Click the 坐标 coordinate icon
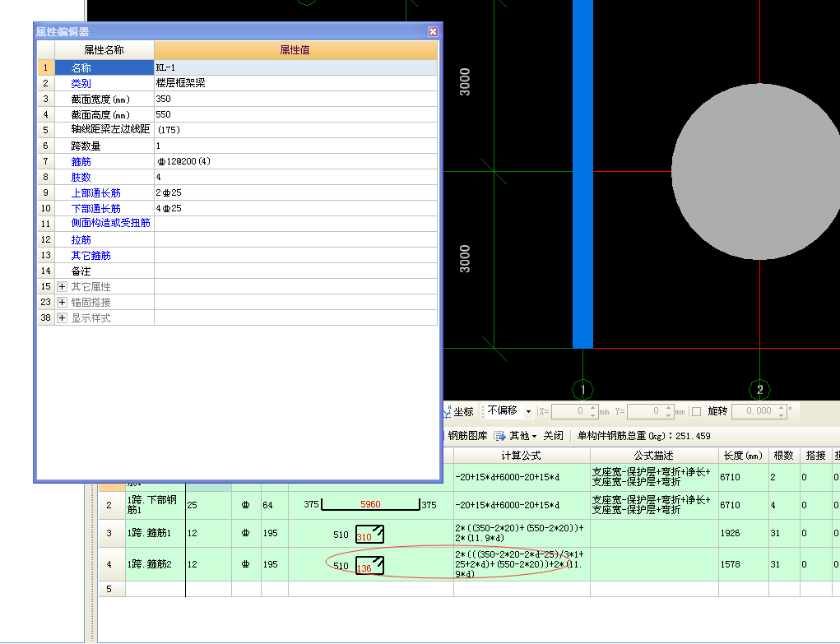Viewport: 840px width, 644px height. (x=448, y=411)
